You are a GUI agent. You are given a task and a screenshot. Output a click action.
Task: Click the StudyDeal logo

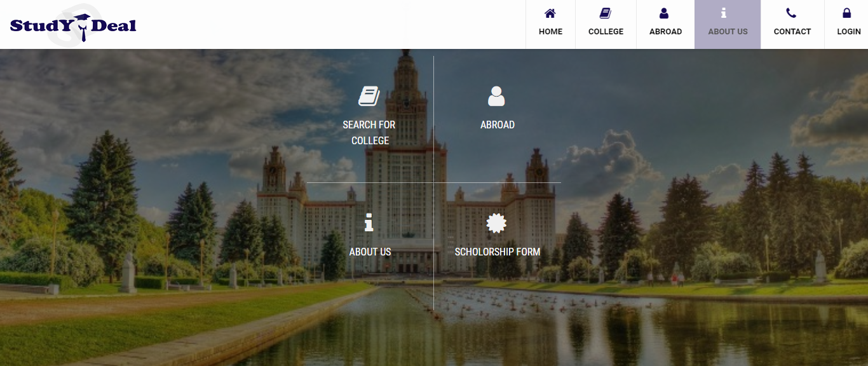(73, 25)
